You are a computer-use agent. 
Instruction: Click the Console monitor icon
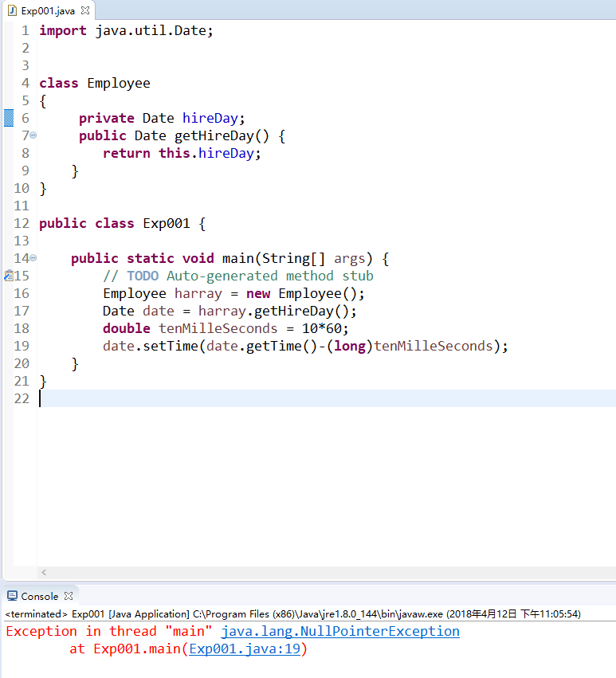click(x=12, y=596)
